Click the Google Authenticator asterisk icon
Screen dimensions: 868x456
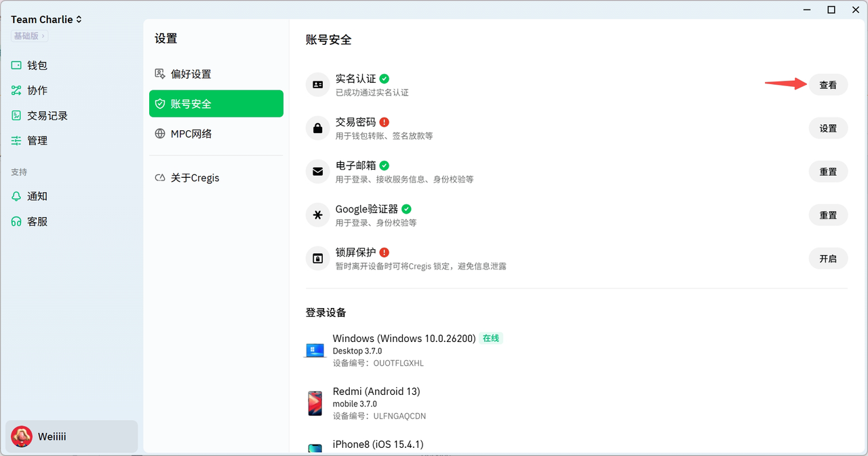tap(317, 215)
